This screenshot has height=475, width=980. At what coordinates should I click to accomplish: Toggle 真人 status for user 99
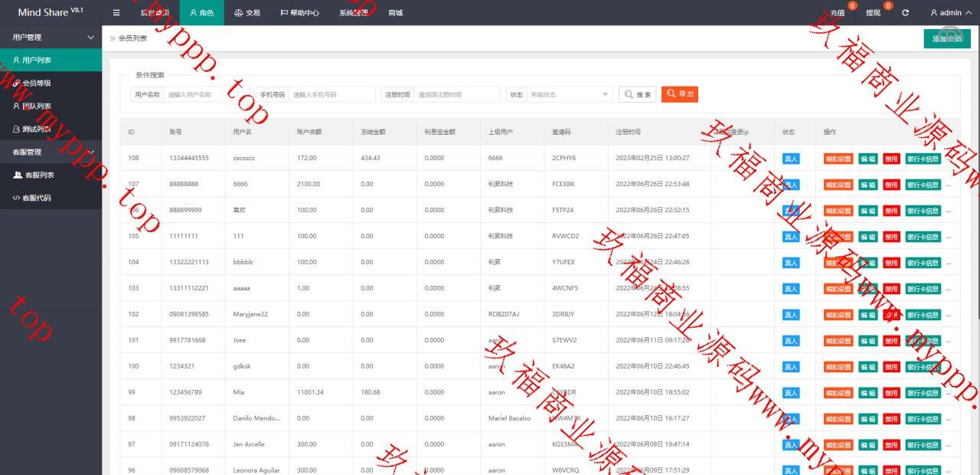pos(791,393)
